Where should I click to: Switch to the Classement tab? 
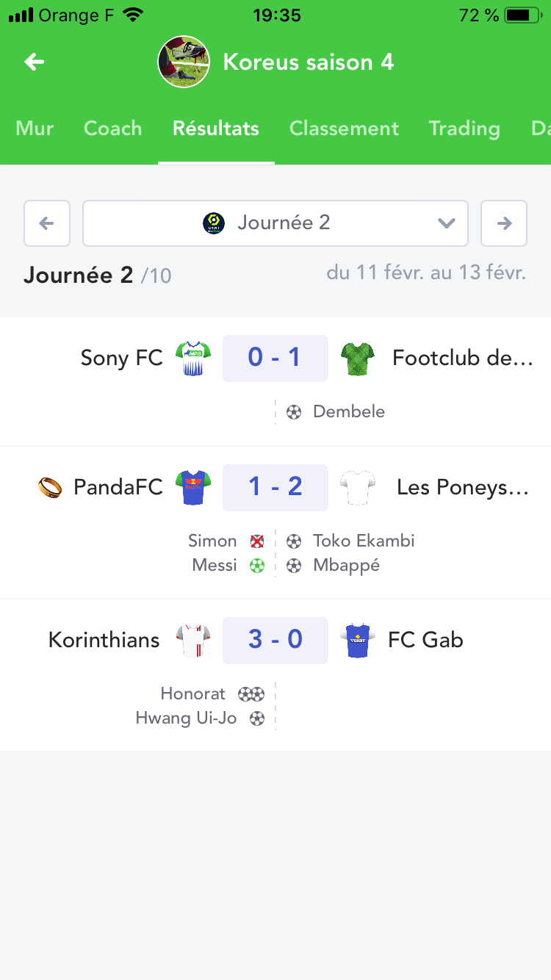344,129
